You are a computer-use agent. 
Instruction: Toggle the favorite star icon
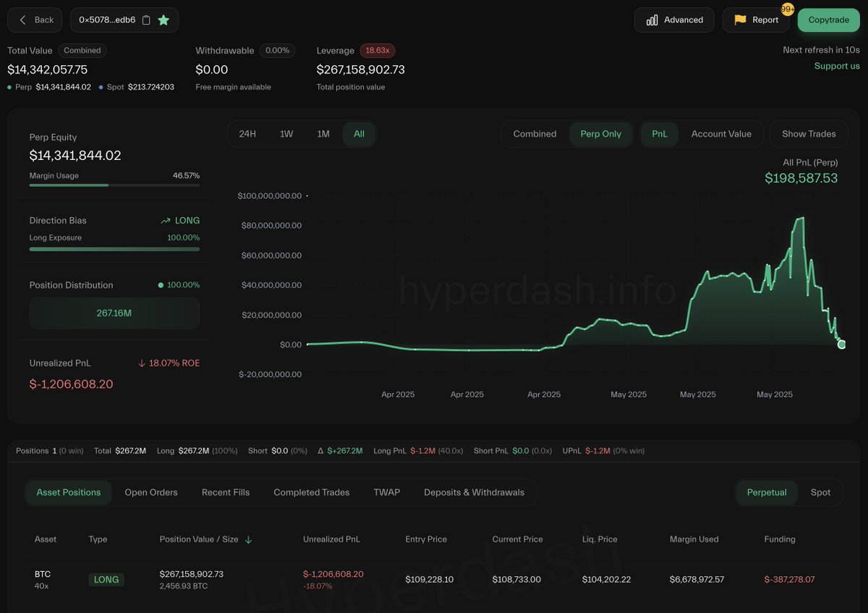pos(163,20)
